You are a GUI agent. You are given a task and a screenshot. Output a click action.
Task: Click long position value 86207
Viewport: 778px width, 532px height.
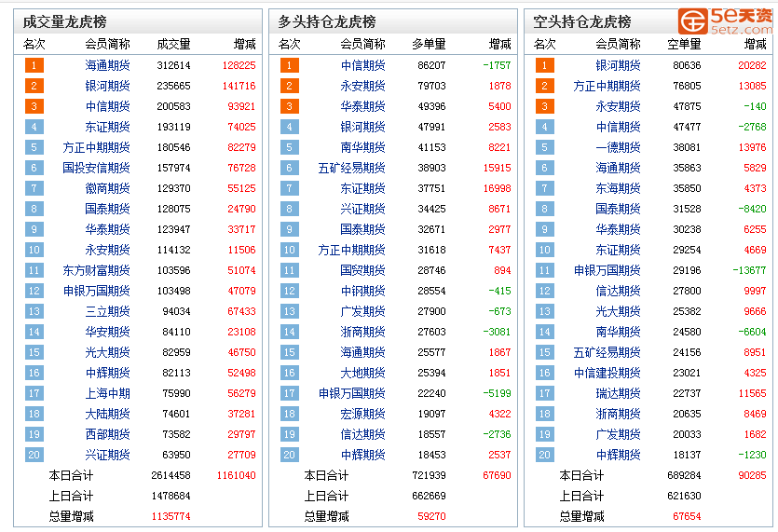pyautogui.click(x=431, y=65)
